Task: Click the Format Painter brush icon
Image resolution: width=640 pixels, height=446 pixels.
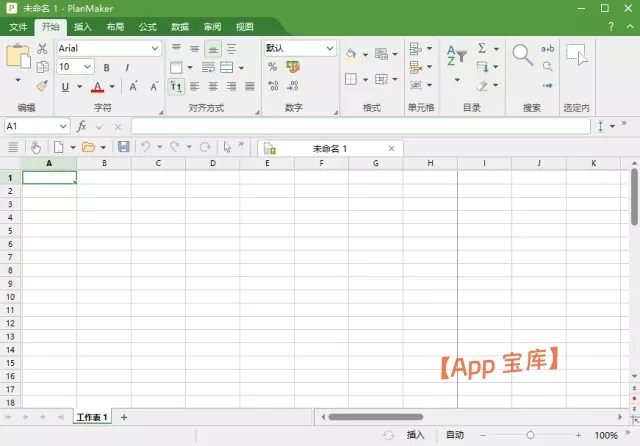Action: coord(42,85)
